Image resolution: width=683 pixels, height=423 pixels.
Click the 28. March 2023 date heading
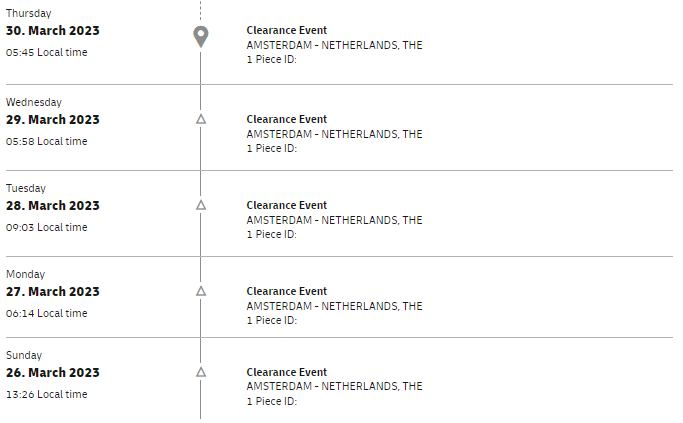[53, 205]
